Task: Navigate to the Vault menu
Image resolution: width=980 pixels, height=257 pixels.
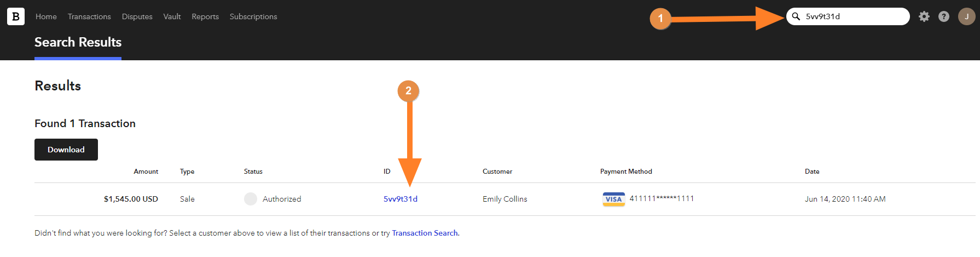Action: pyautogui.click(x=172, y=16)
